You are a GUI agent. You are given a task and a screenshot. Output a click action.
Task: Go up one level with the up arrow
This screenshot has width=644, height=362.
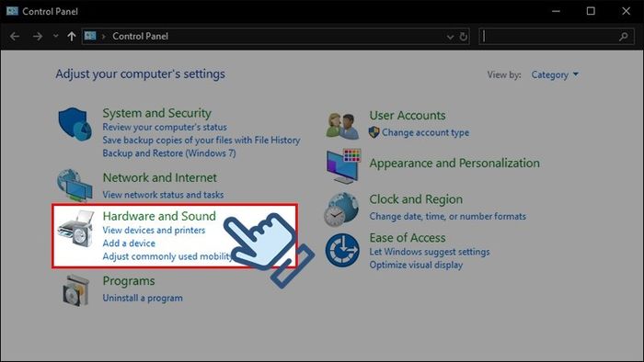72,37
